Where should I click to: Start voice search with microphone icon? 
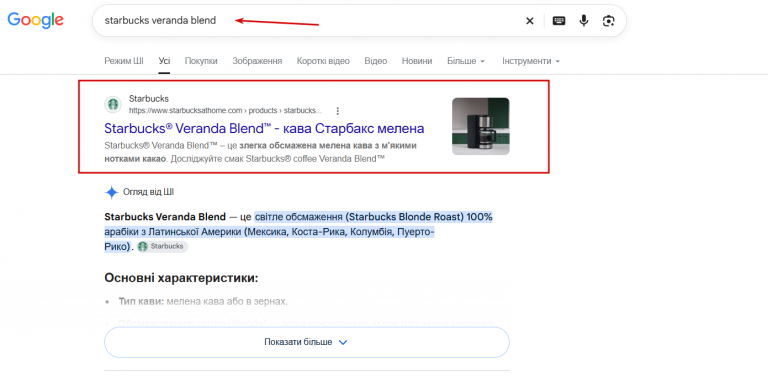[583, 21]
